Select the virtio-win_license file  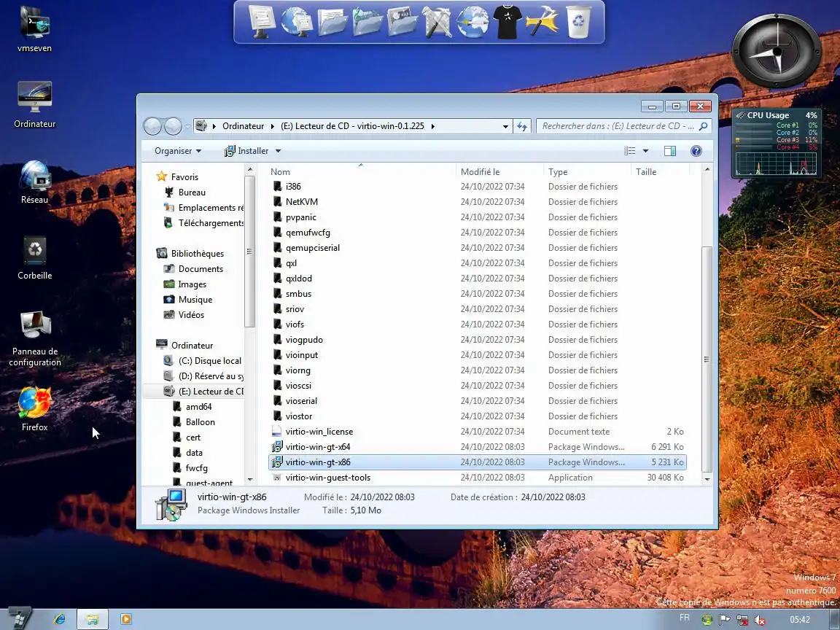[319, 432]
